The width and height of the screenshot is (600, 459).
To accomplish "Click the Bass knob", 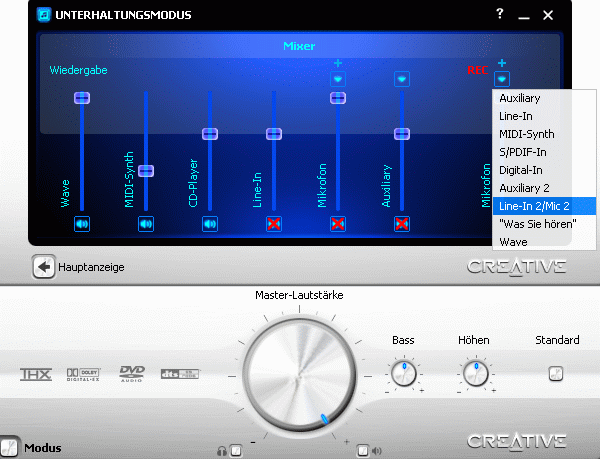I will [404, 373].
